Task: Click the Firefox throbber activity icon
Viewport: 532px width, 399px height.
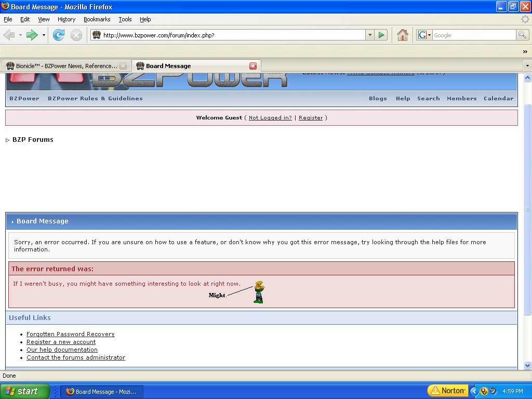Action: coord(525,19)
